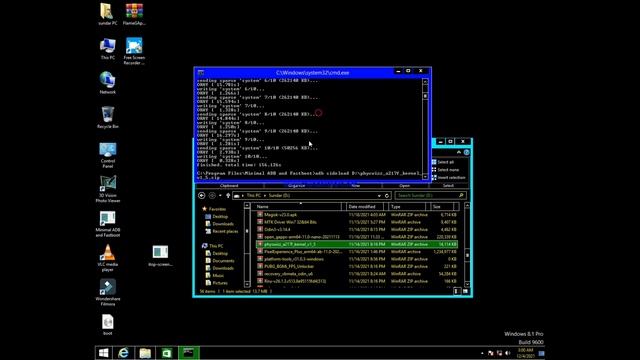Select Documents in navigation pane

tap(220, 260)
